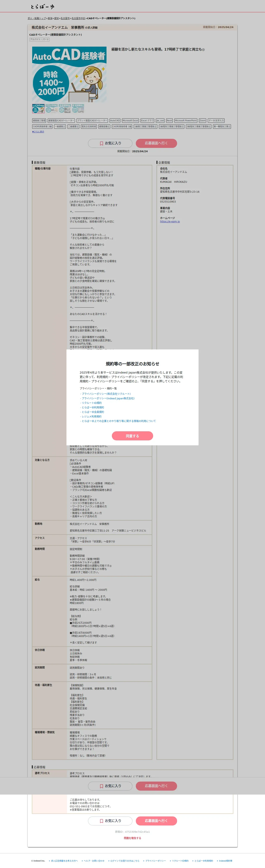Click the プラント製図/CADオペレーター tag
This screenshot has height=868, width=265.
pyautogui.click(x=92, y=120)
